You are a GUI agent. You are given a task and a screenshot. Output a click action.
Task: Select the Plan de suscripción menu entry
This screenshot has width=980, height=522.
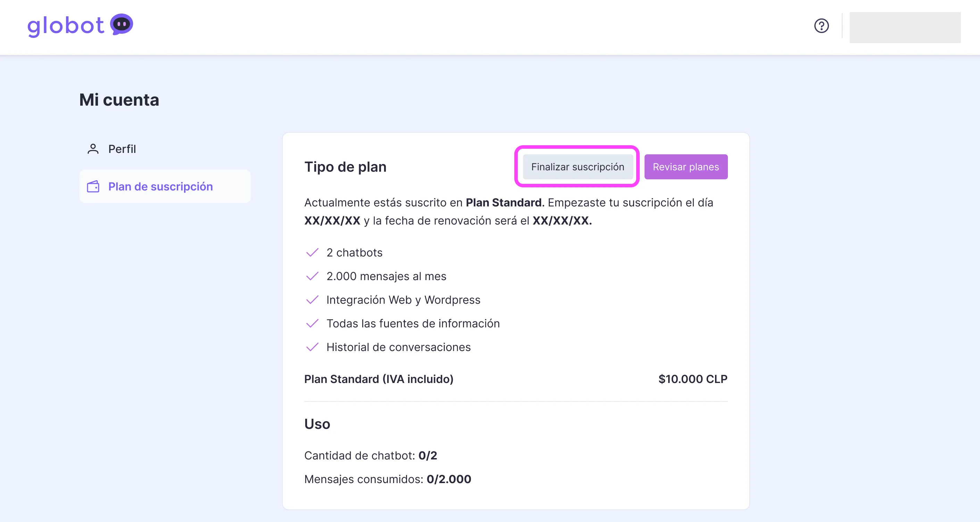point(160,187)
